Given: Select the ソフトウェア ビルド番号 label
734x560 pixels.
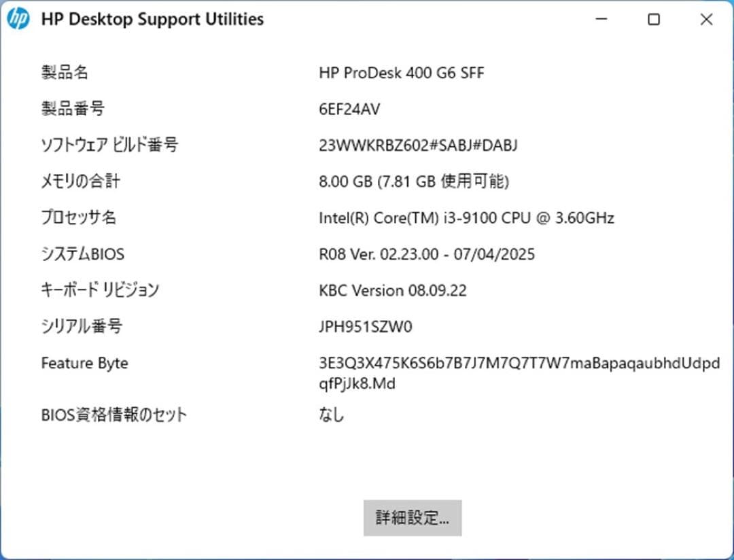Looking at the screenshot, I should pyautogui.click(x=110, y=145).
